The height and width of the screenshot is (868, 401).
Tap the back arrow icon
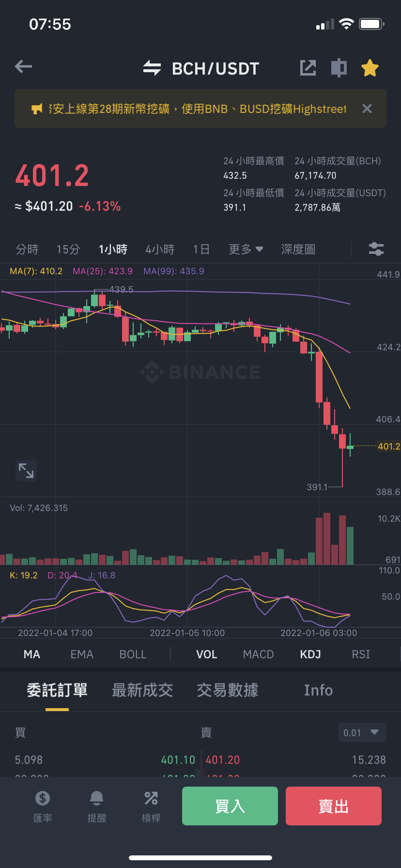coord(23,66)
